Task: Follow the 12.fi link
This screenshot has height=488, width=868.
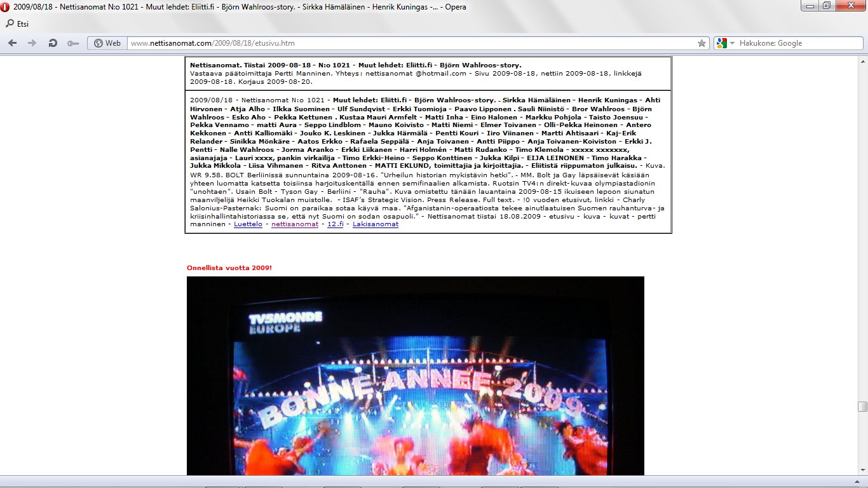Action: (x=335, y=224)
